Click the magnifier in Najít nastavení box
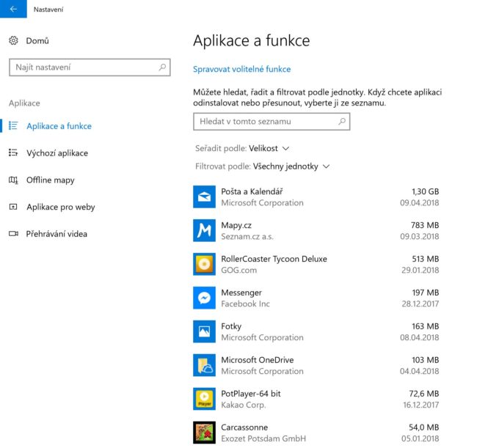The image size is (477, 448). pyautogui.click(x=162, y=67)
